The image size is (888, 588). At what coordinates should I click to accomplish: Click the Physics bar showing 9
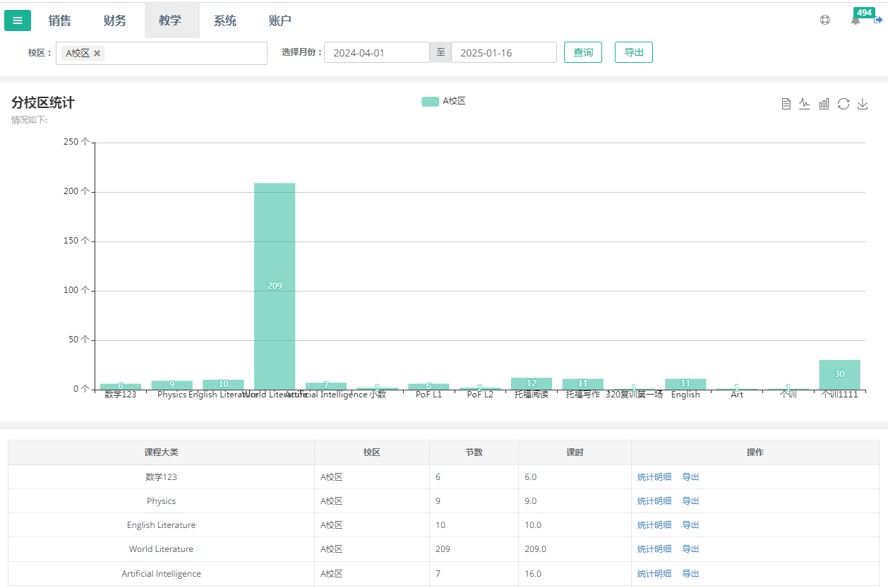pos(172,385)
